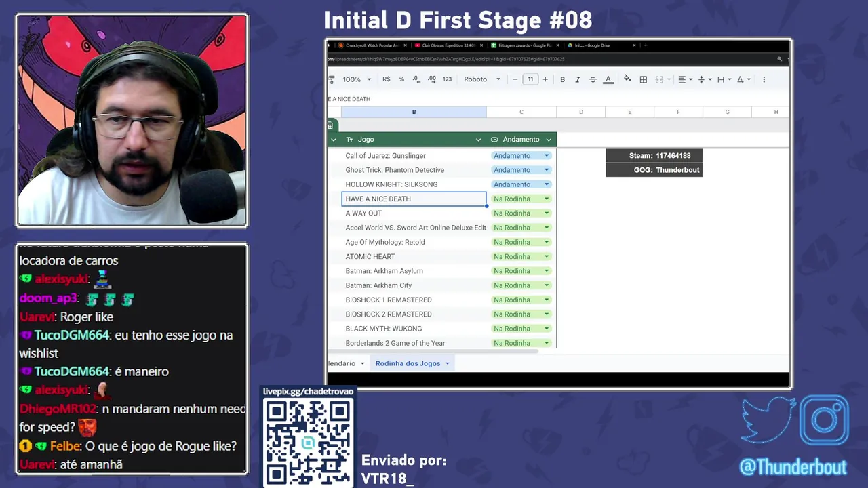Open the Andamento column header dropdown

[549, 140]
